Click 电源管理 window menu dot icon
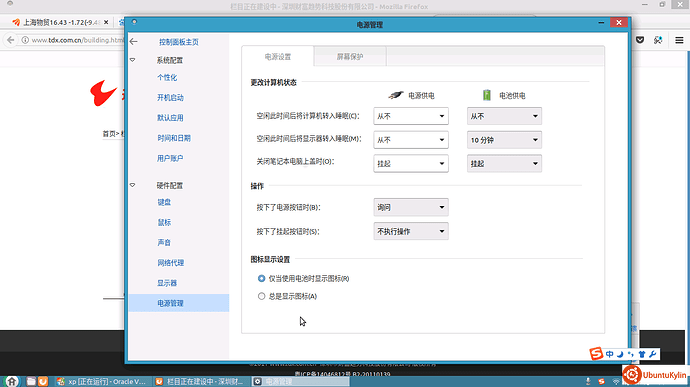690x387 pixels. coord(134,22)
